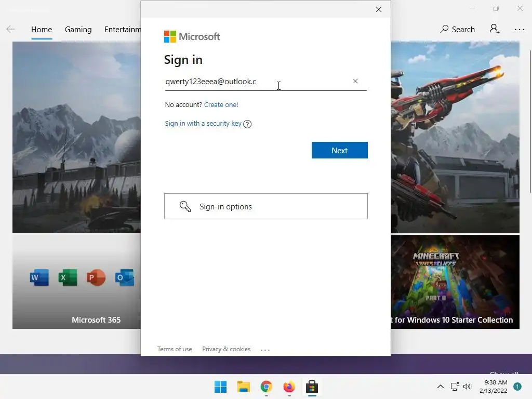Click the Sign-in options key icon
532x399 pixels.
pos(185,206)
